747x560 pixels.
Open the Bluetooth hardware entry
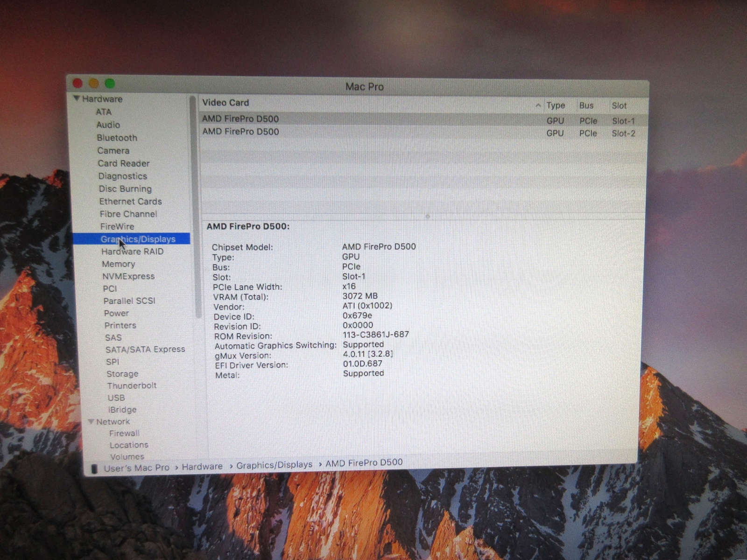tap(117, 138)
